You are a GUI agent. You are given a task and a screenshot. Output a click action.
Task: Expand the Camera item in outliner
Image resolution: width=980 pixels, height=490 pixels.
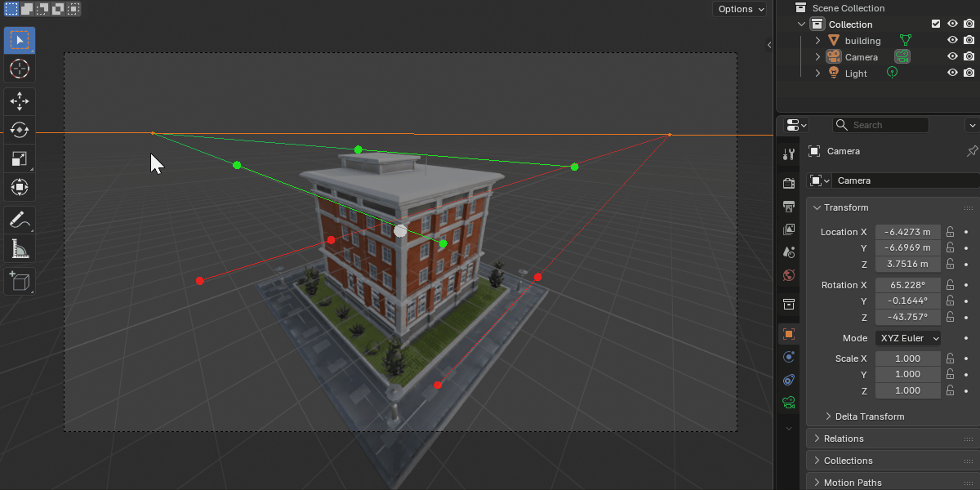pos(817,57)
